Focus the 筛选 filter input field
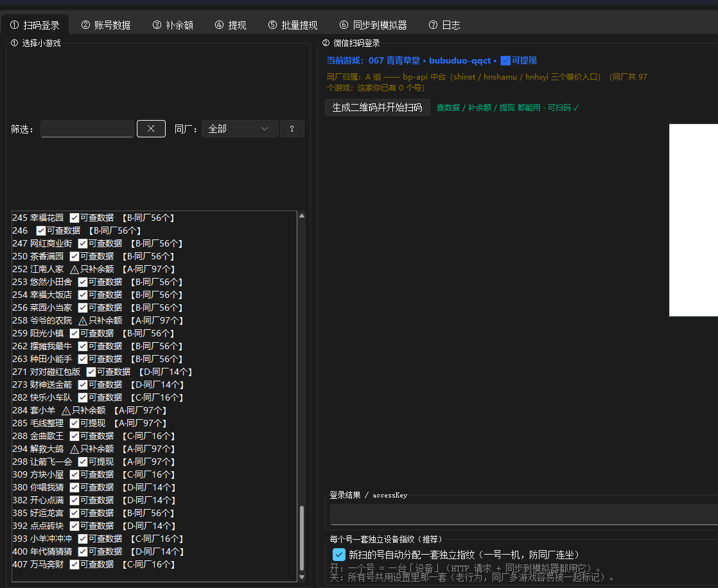Viewport: 718px width, 588px height. click(x=87, y=129)
